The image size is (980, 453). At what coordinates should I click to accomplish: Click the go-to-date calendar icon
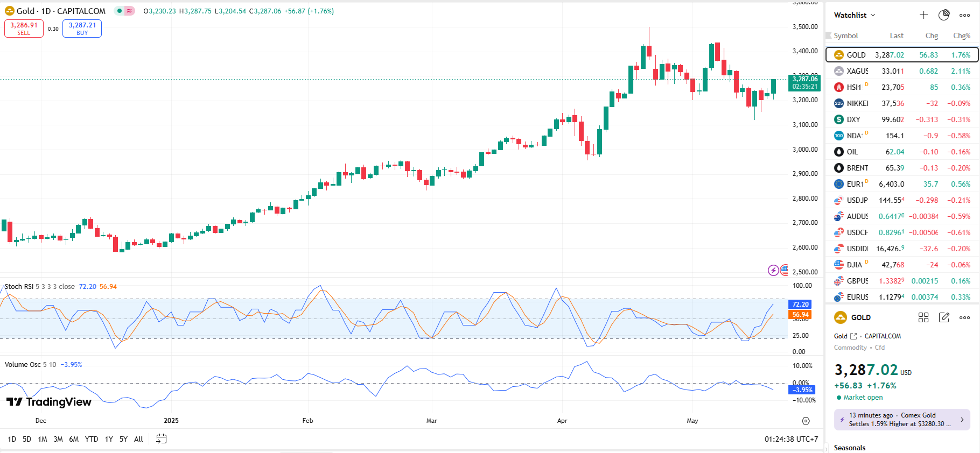(x=161, y=439)
